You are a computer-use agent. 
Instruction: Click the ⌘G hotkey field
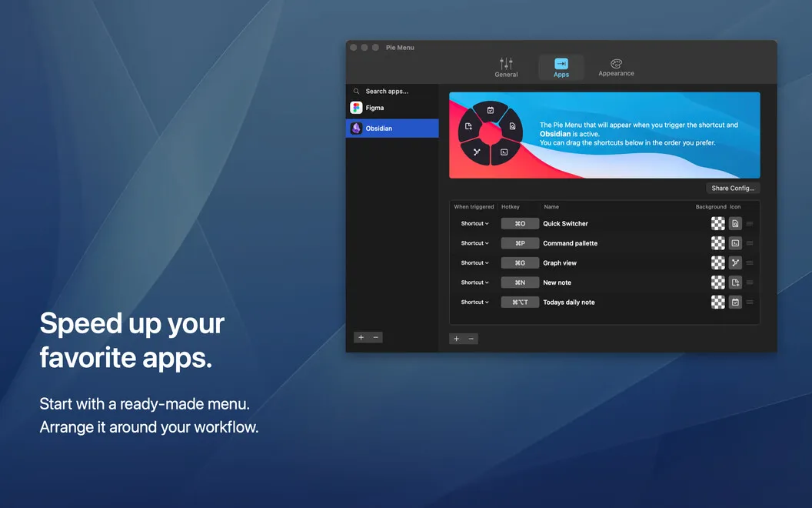pos(520,262)
